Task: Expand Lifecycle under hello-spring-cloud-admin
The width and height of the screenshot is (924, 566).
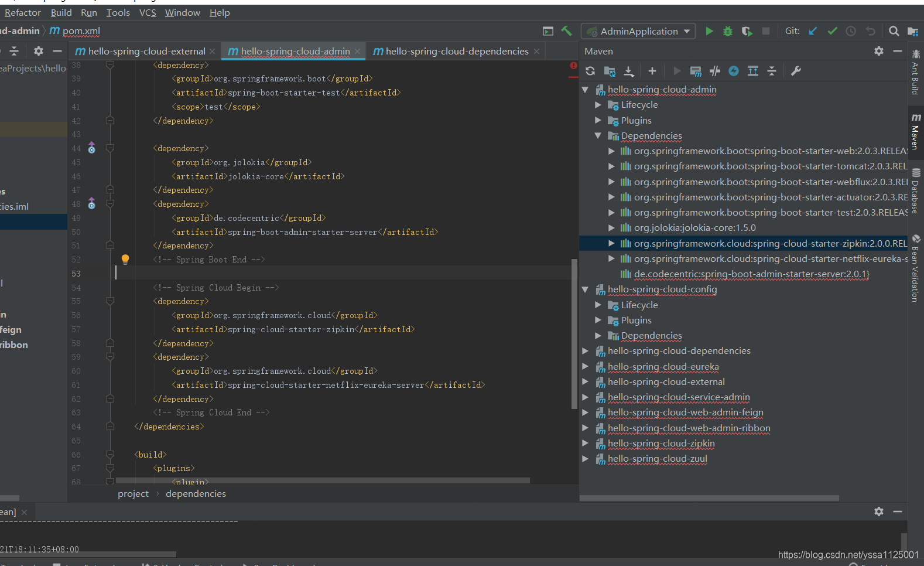Action: [x=598, y=105]
